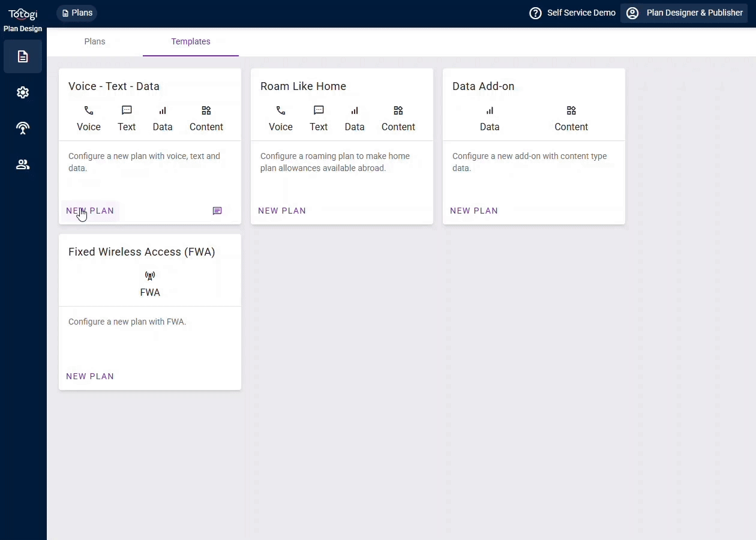
Task: Click the help question mark icon
Action: pyautogui.click(x=535, y=13)
